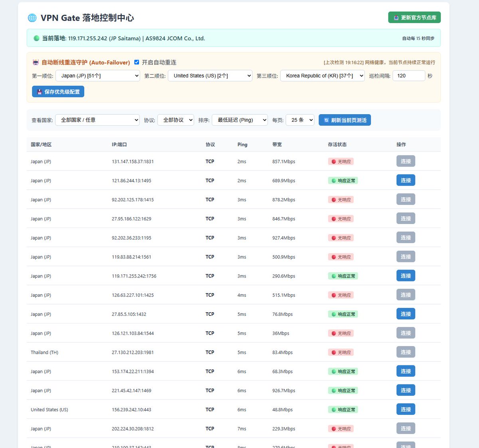Toggle the 开启自动重连 checkbox
Image resolution: width=479 pixels, height=448 pixels.
click(137, 62)
